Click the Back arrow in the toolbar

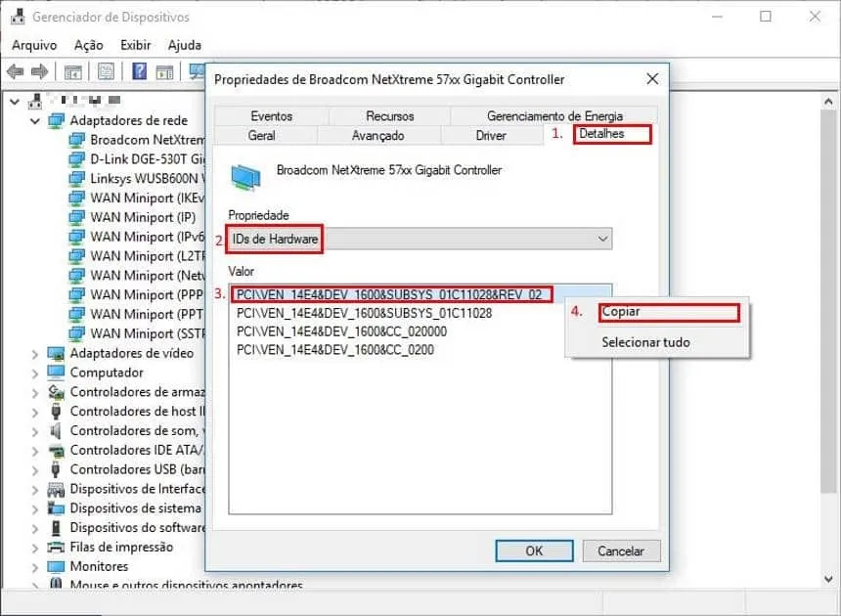point(16,71)
